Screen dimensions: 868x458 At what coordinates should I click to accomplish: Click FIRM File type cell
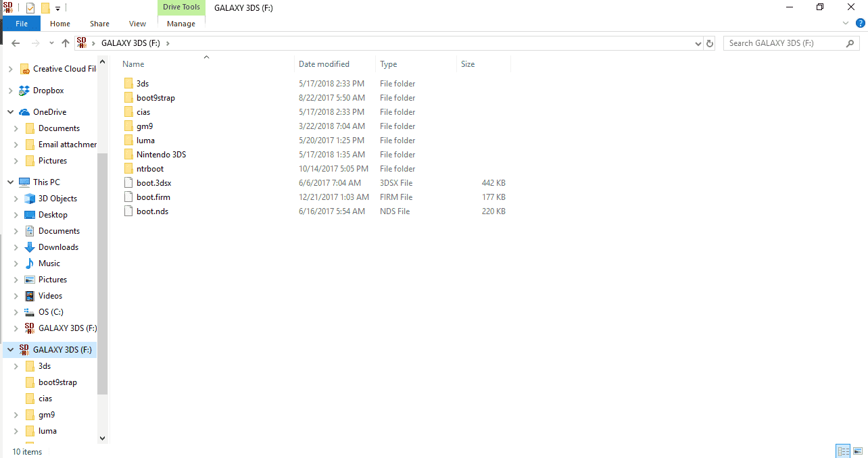pyautogui.click(x=396, y=197)
